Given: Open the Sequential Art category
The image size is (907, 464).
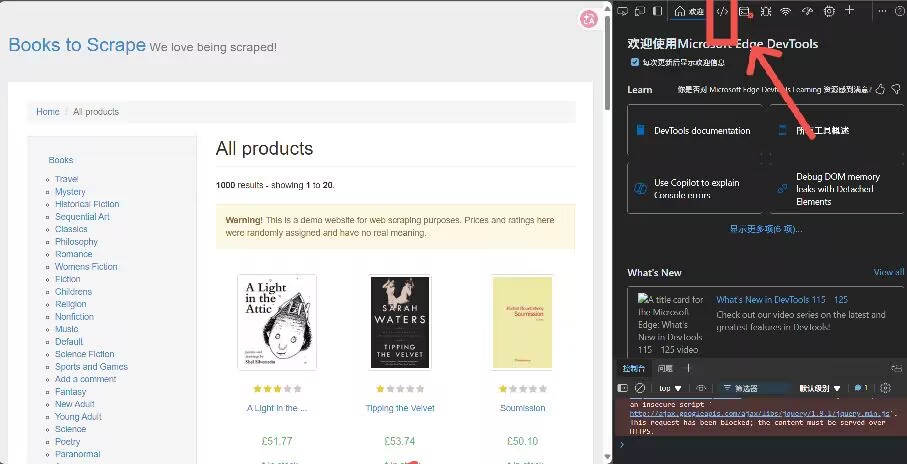Looking at the screenshot, I should tap(82, 216).
